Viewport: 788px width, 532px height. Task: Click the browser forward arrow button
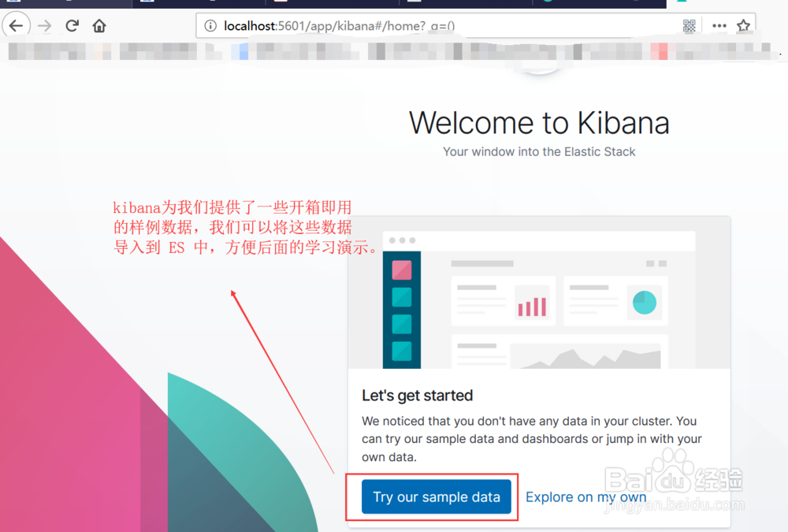point(45,26)
